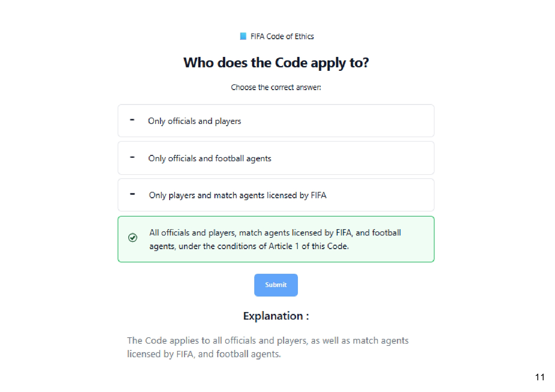Click the FIFA Code of Ethics header label
The image size is (555, 392).
(282, 36)
